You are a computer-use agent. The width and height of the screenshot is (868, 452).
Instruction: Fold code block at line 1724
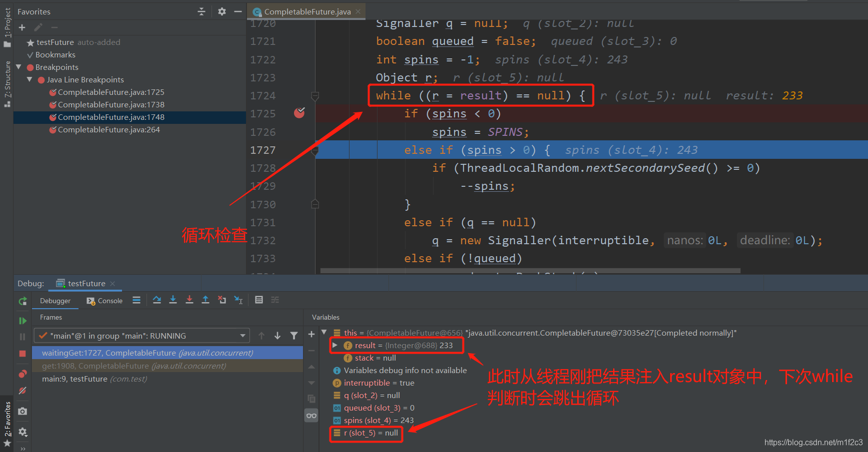tap(315, 95)
